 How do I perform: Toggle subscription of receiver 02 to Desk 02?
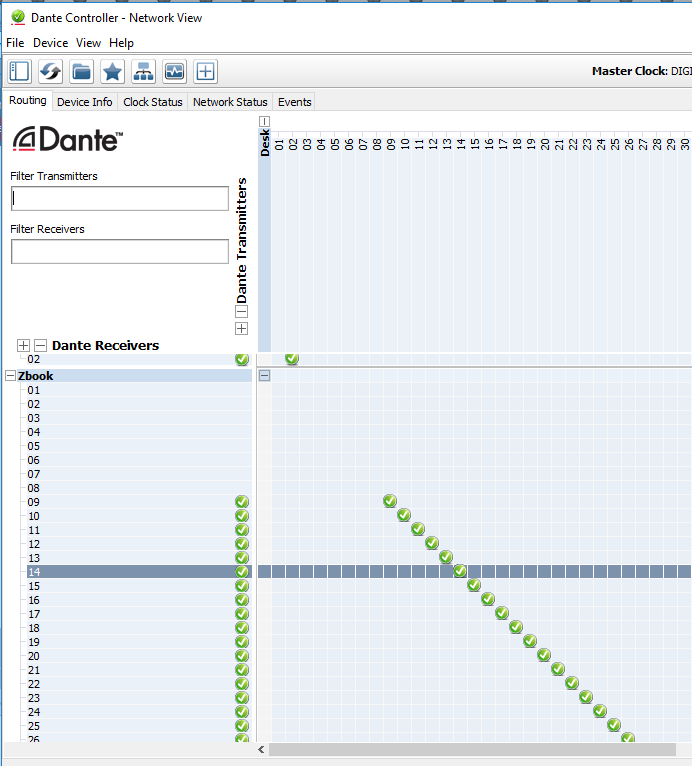click(x=292, y=359)
